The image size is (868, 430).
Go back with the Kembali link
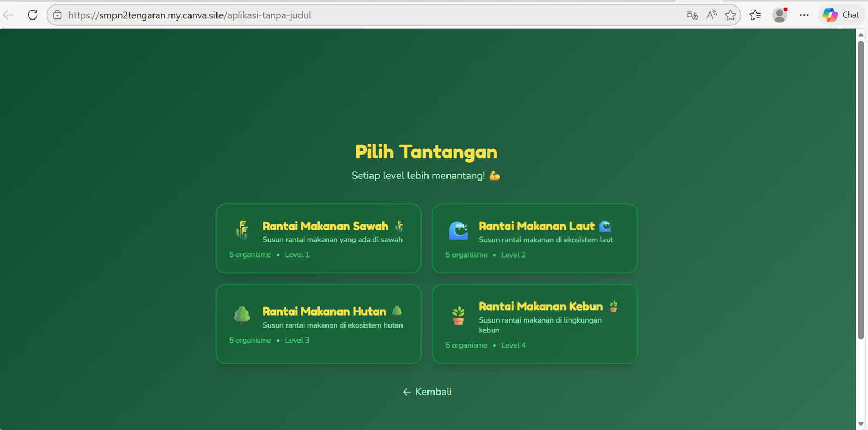pyautogui.click(x=427, y=392)
